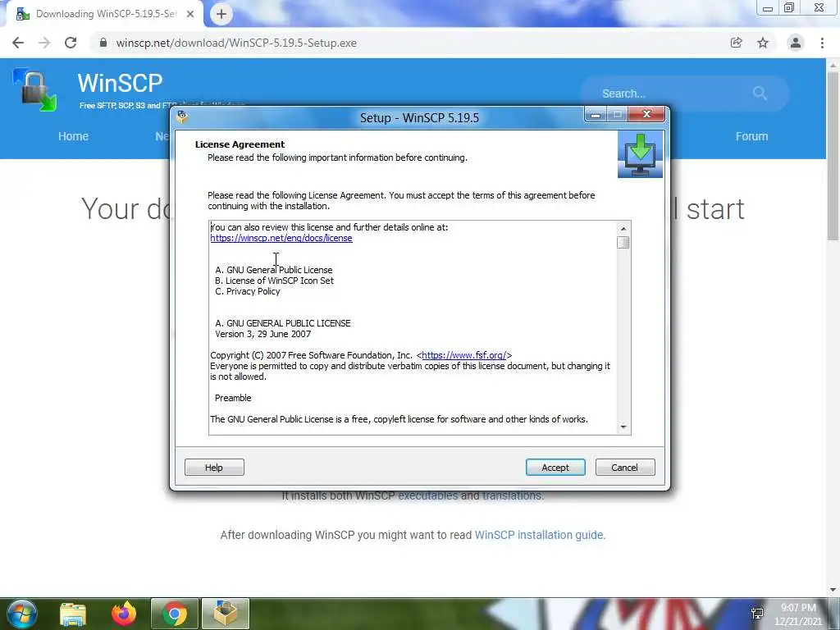Click the 'Preamble' heading text
840x630 pixels.
(x=233, y=398)
